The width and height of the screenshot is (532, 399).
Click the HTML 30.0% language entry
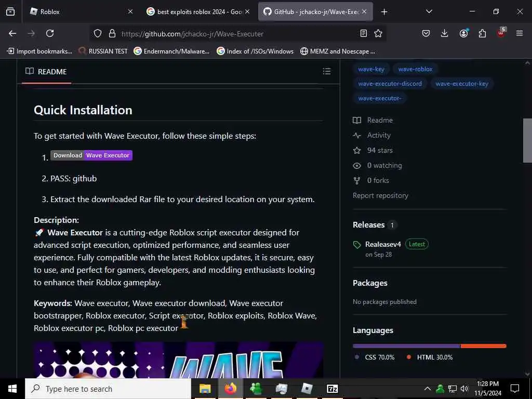(430, 357)
